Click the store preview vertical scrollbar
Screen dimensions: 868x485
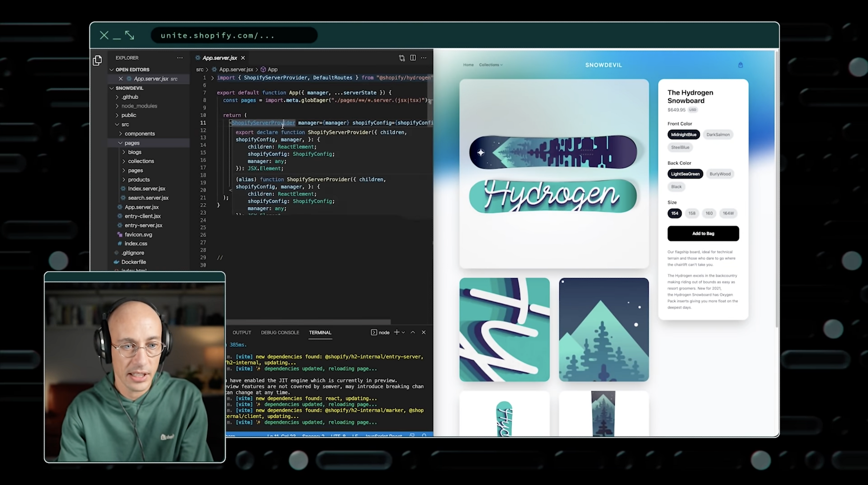pyautogui.click(x=777, y=190)
